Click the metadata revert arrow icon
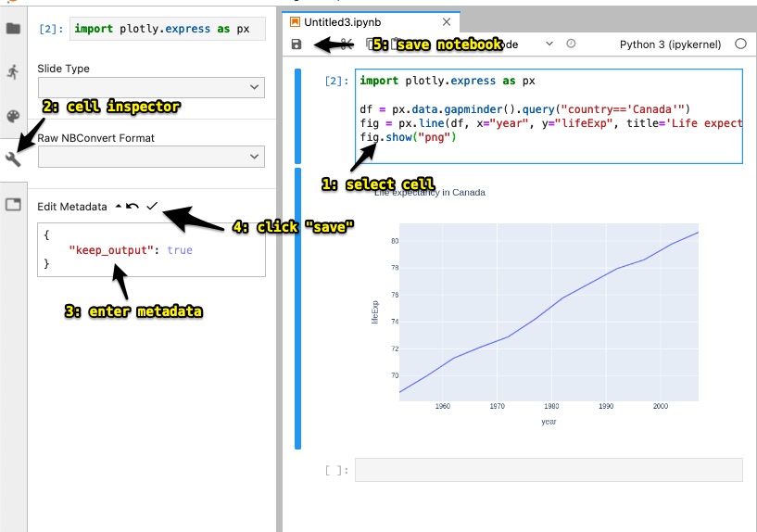Screen dimensions: 757x532 133,206
